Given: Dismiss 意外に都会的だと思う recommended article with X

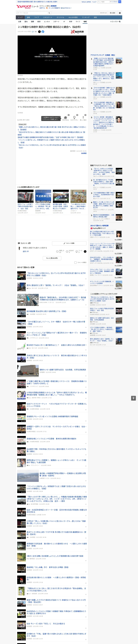Looking at the screenshot, I should pos(86,290).
